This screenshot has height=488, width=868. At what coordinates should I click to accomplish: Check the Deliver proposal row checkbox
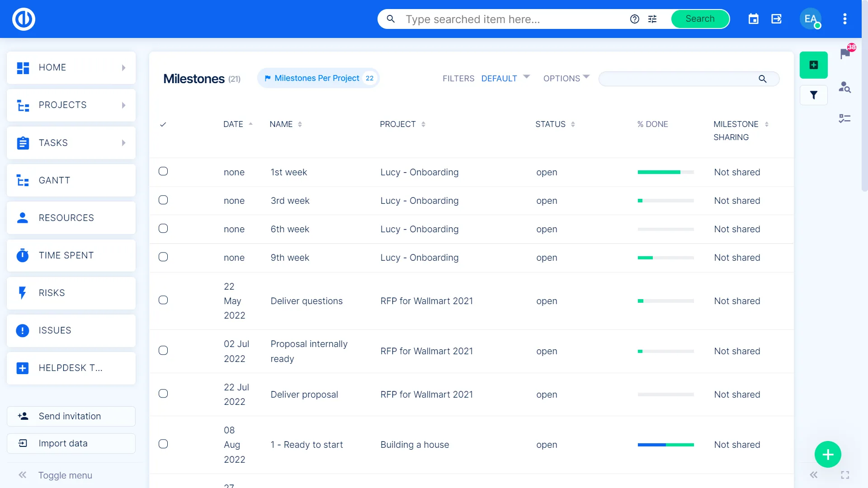[x=163, y=394]
